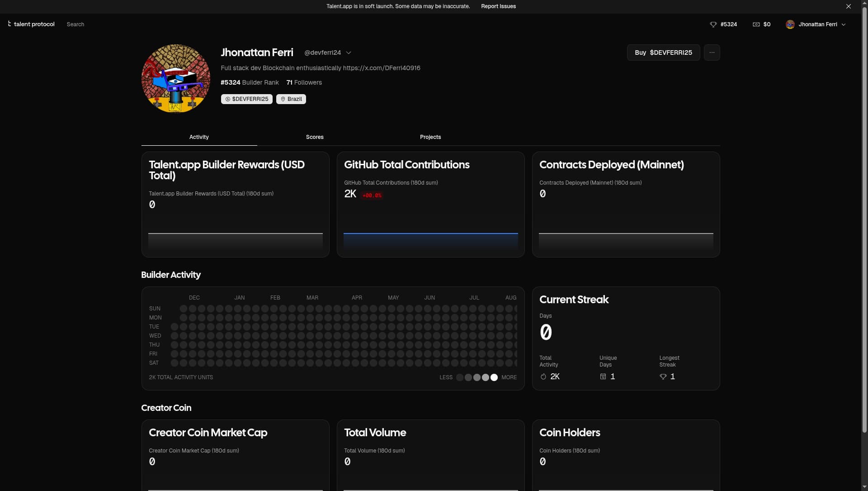Click the Talent Protocol logo
The image size is (868, 491).
(x=31, y=24)
